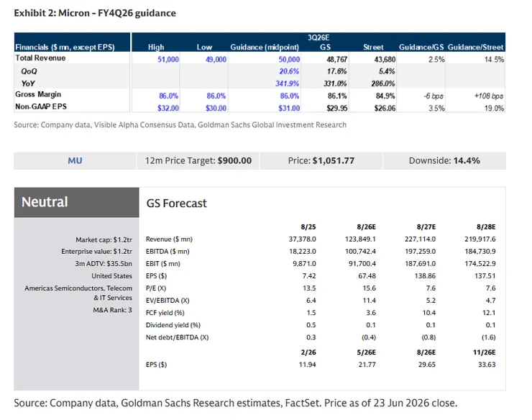Click 8/28E FCF yield 12.1

click(x=489, y=313)
